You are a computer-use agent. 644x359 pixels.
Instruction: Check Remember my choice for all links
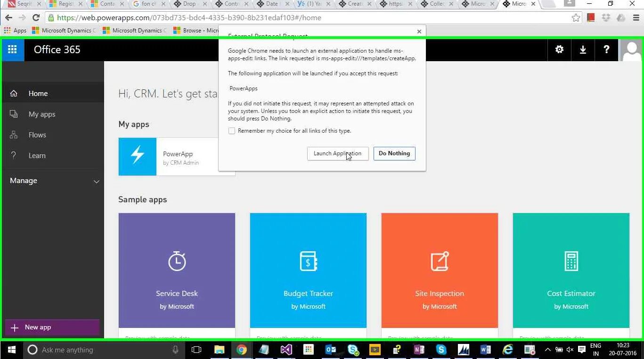click(x=231, y=131)
